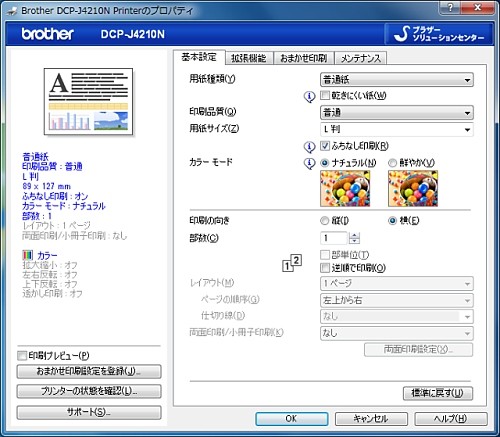The image size is (500, 437).
Task: Click the ヘルプ button
Action: (451, 419)
